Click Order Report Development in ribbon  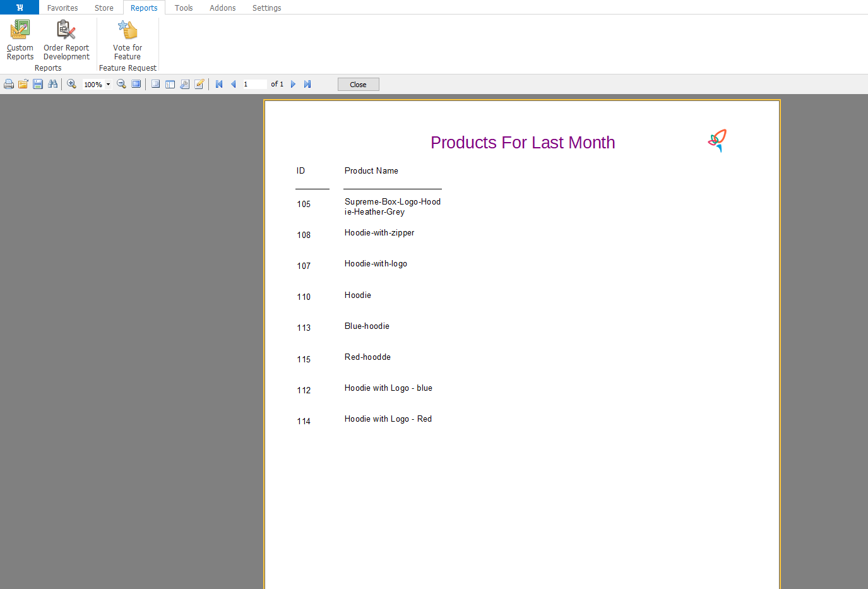pos(66,40)
